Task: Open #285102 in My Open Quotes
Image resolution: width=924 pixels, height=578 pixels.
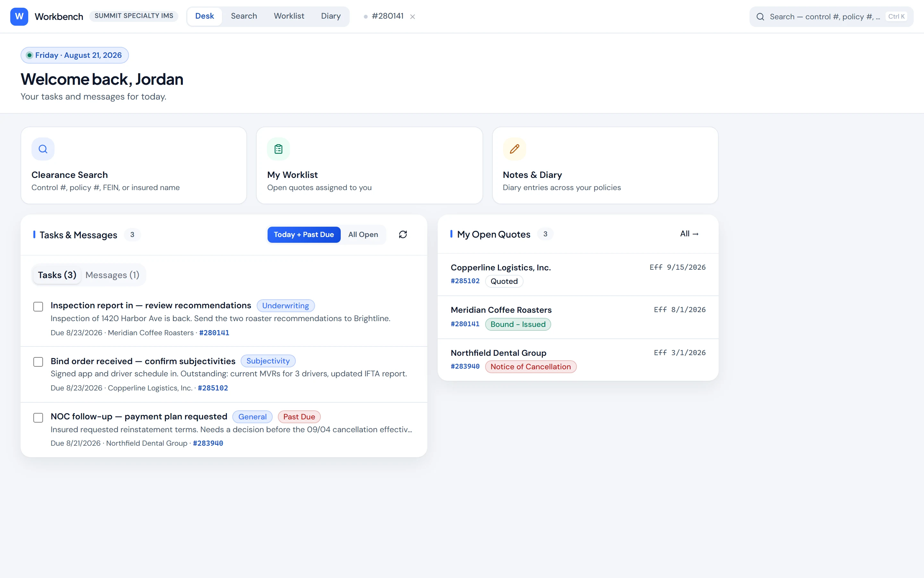Action: [x=465, y=281]
